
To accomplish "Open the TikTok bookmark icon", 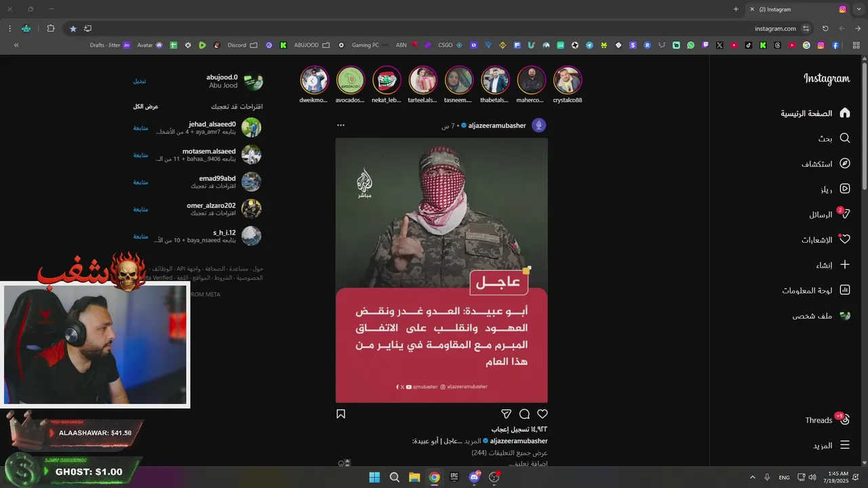I will click(x=749, y=45).
